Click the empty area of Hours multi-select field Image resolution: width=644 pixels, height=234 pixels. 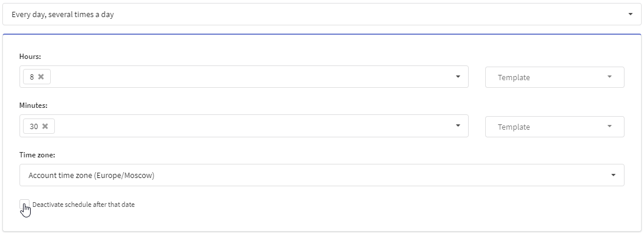coord(250,77)
